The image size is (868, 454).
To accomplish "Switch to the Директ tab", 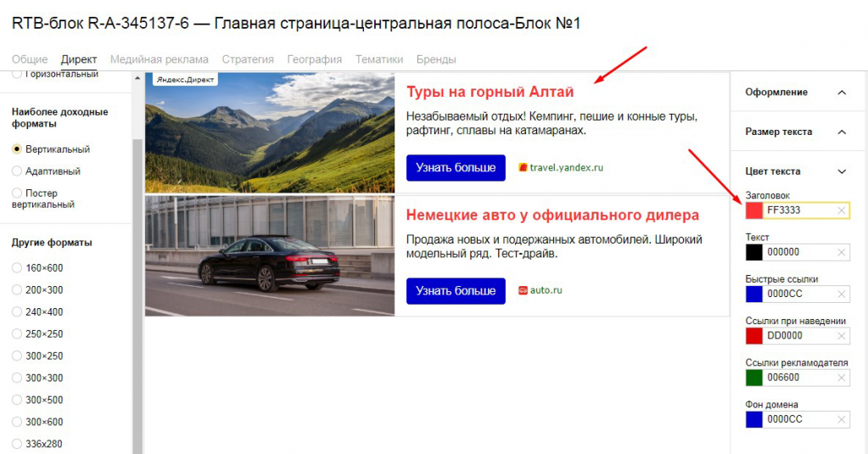I will click(79, 59).
